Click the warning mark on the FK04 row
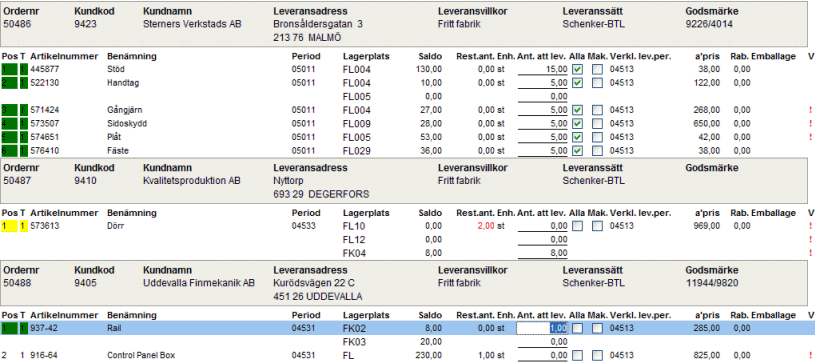The image size is (815, 362). click(x=810, y=253)
